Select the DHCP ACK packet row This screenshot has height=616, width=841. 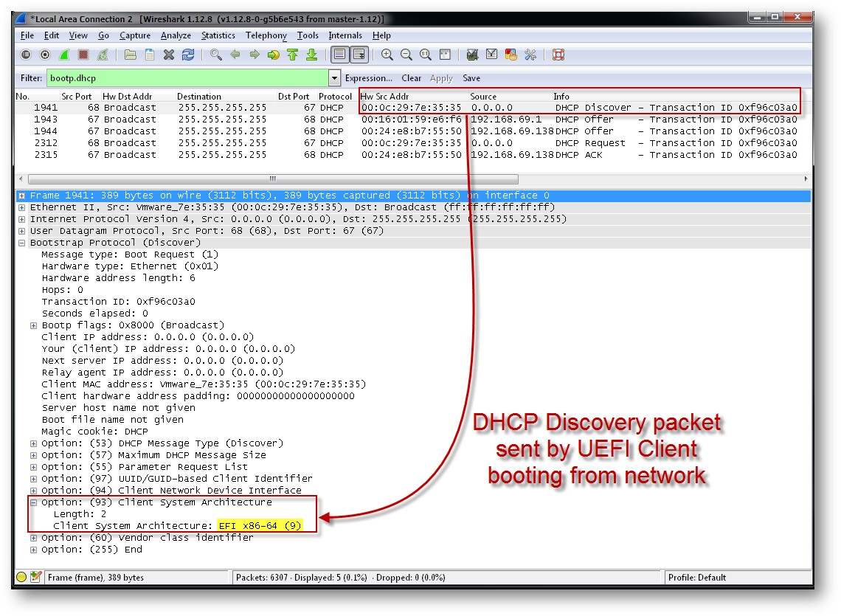click(x=221, y=154)
